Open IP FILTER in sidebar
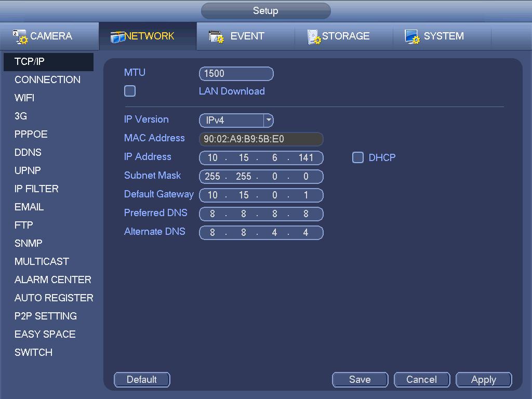This screenshot has height=399, width=532. pos(36,189)
